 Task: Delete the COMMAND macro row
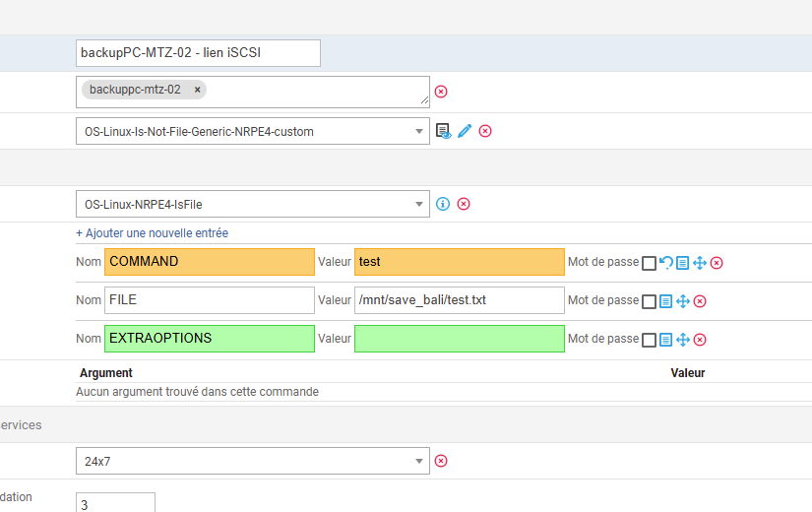717,263
